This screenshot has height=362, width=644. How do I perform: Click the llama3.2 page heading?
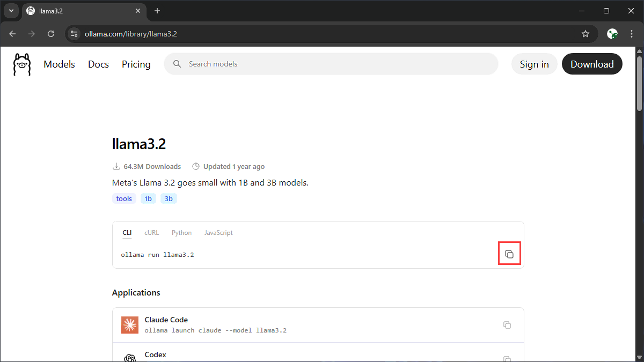tap(139, 144)
